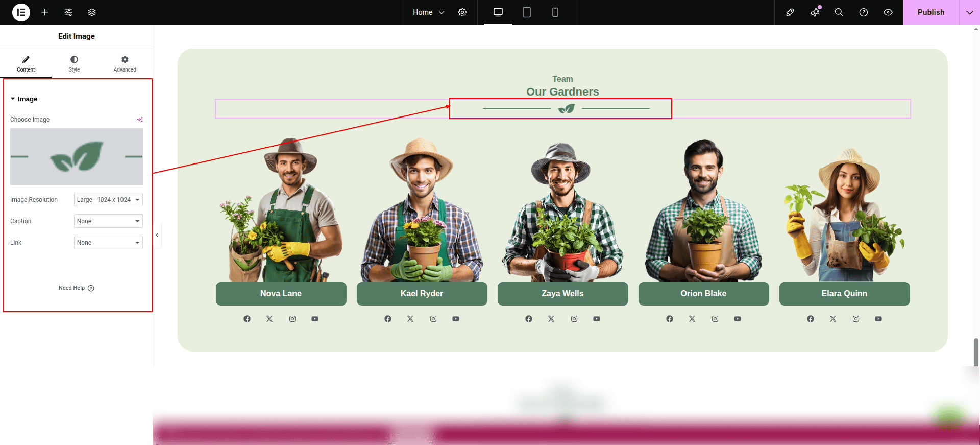980x445 pixels.
Task: Click Zaya Wells's X icon
Action: 551,319
